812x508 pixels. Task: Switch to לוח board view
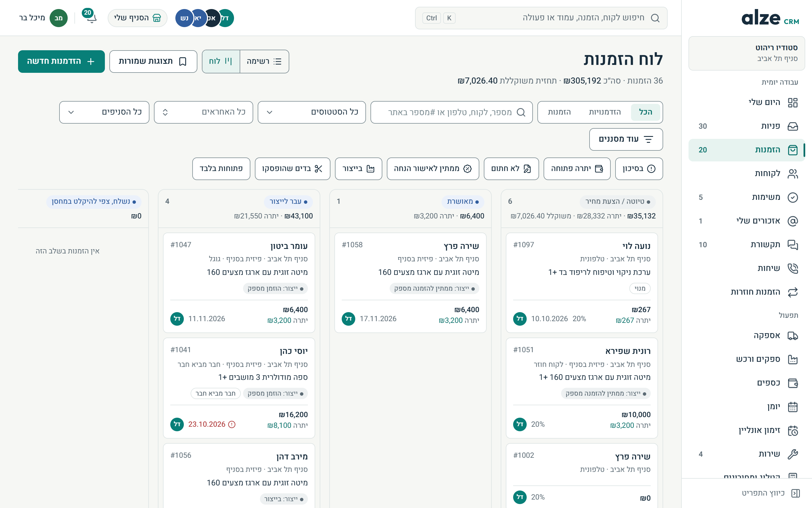pos(221,62)
